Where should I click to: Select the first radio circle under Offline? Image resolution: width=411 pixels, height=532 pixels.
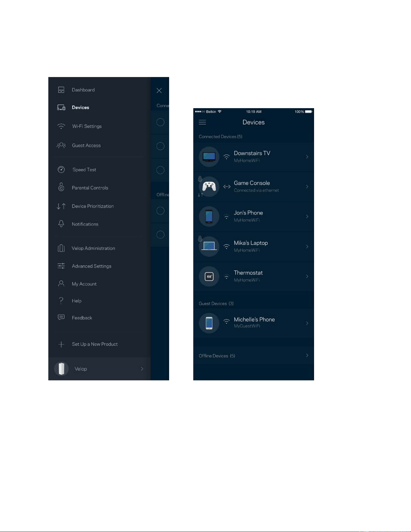[160, 211]
